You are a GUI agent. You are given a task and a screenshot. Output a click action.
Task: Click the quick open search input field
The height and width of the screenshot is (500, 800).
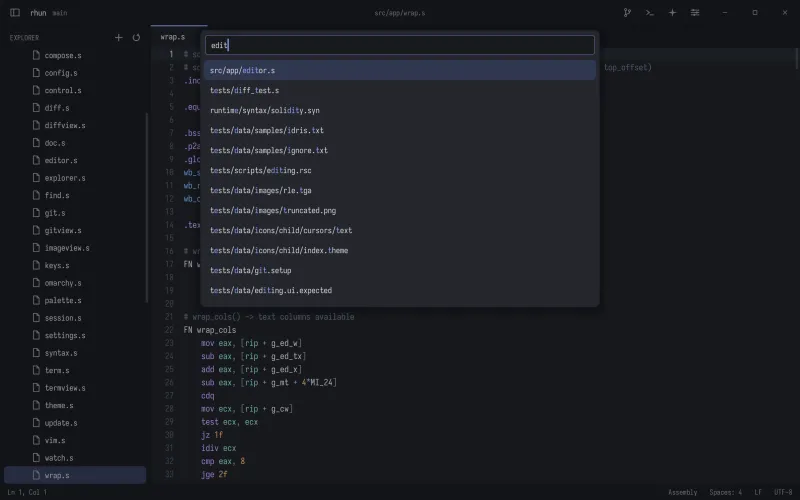399,45
